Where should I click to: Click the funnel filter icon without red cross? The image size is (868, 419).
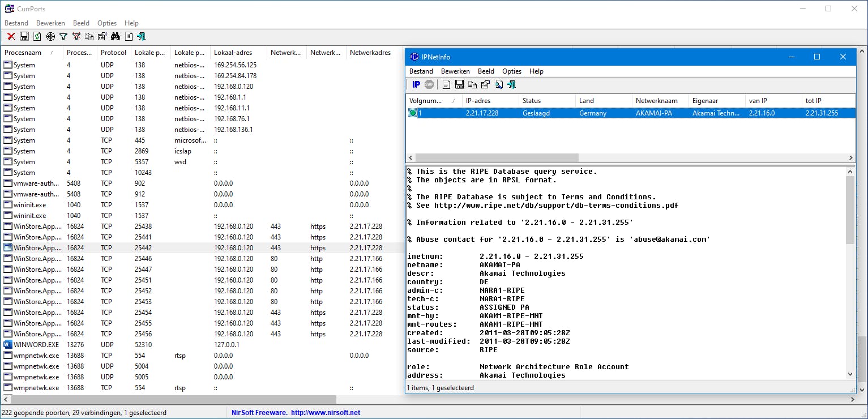(63, 36)
